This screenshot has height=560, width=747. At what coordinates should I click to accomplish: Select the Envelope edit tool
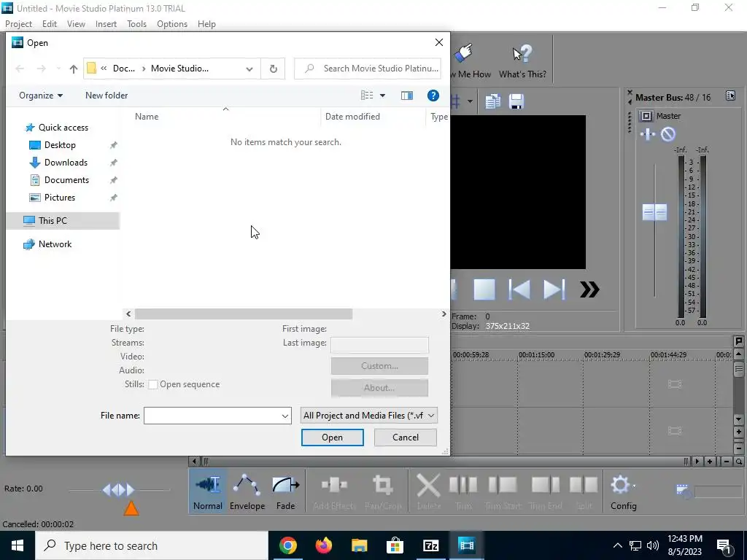(247, 492)
